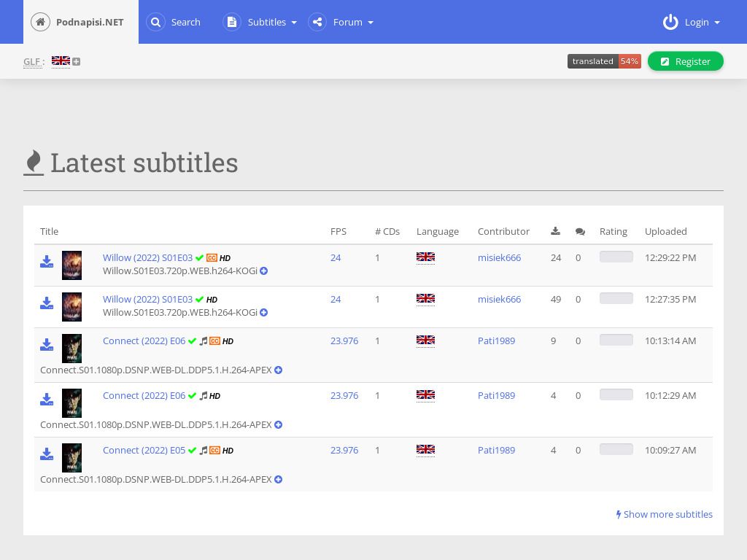This screenshot has height=560, width=747.
Task: Open contributor Pati1989 in Connect E05 row
Action: point(496,450)
